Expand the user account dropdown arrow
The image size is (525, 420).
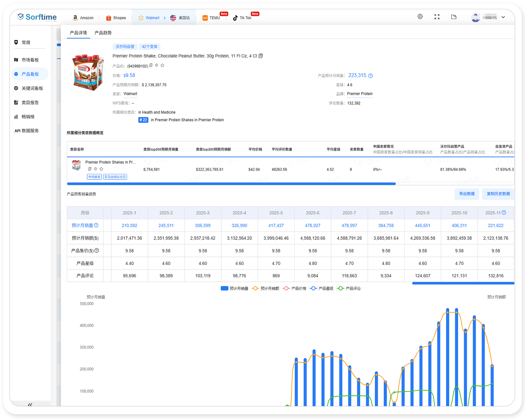pos(503,17)
